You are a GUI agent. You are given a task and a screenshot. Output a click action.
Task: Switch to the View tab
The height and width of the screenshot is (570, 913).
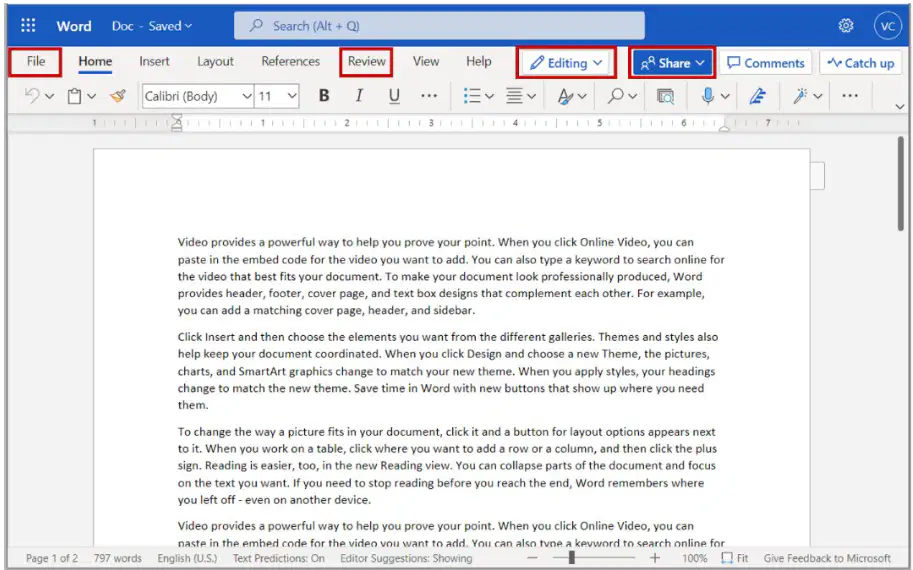(426, 61)
